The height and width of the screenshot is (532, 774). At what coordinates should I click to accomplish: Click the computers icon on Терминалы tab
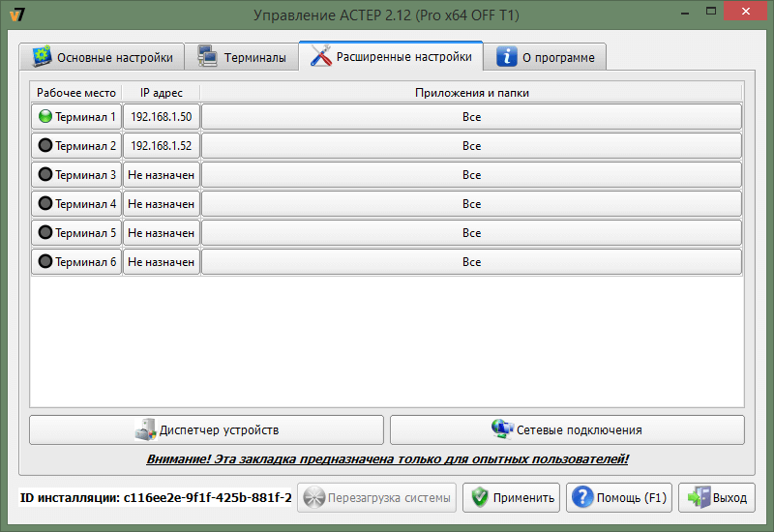click(x=207, y=56)
